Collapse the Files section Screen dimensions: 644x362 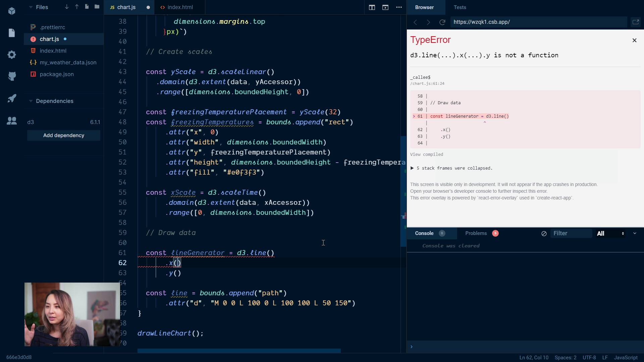click(x=31, y=7)
